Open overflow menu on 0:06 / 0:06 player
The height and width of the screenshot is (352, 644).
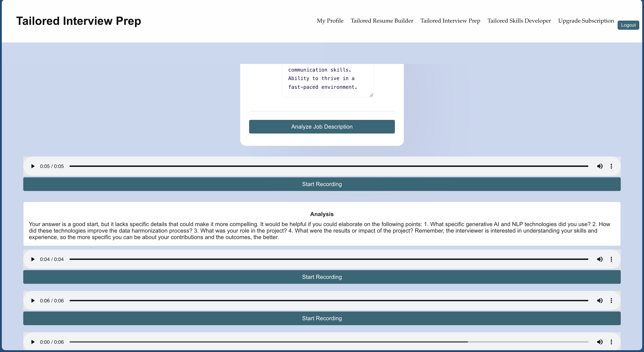point(611,301)
